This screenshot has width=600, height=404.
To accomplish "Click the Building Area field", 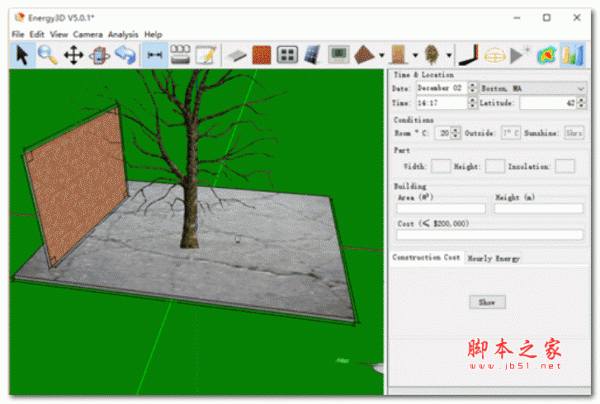I will (441, 208).
